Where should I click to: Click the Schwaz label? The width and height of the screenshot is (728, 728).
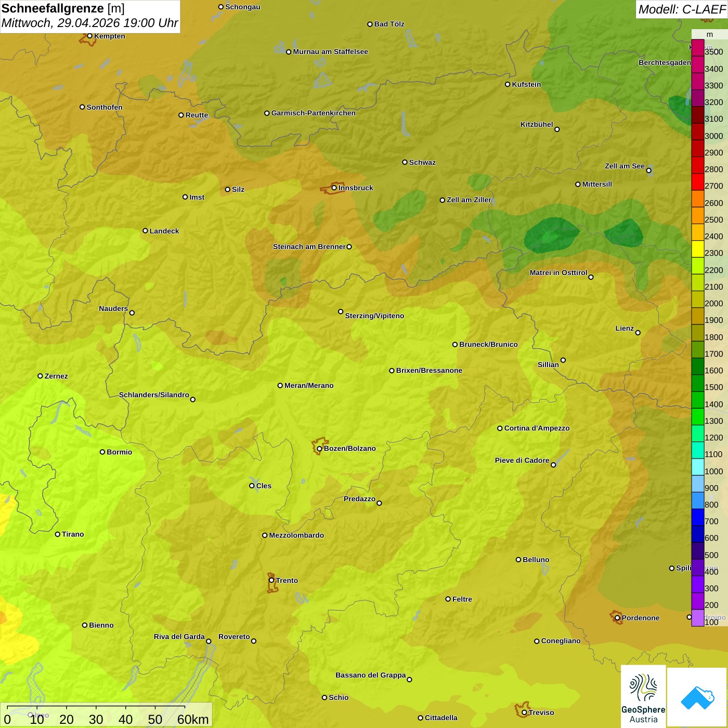pyautogui.click(x=422, y=162)
